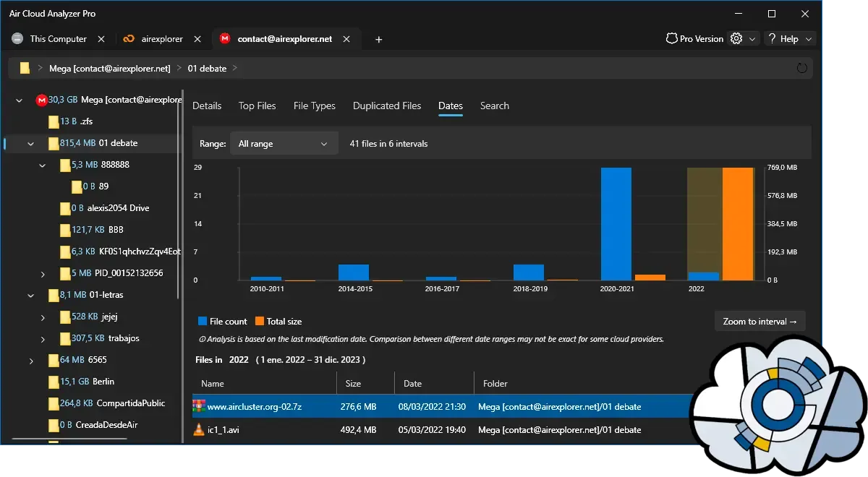Switch to the Details tab
The width and height of the screenshot is (868, 477).
pos(207,106)
